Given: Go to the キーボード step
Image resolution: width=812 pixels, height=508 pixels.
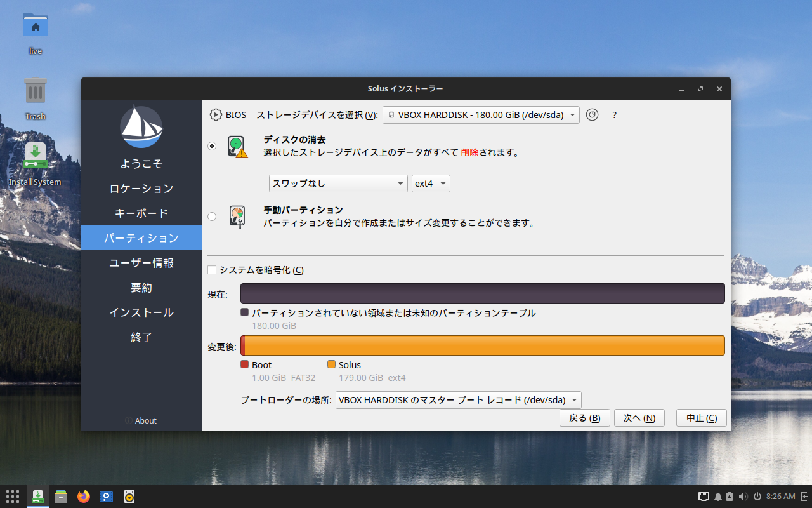Looking at the screenshot, I should 141,213.
